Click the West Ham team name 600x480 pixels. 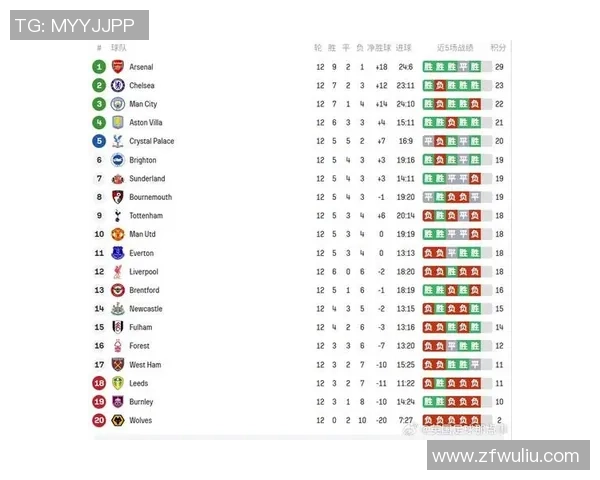145,365
